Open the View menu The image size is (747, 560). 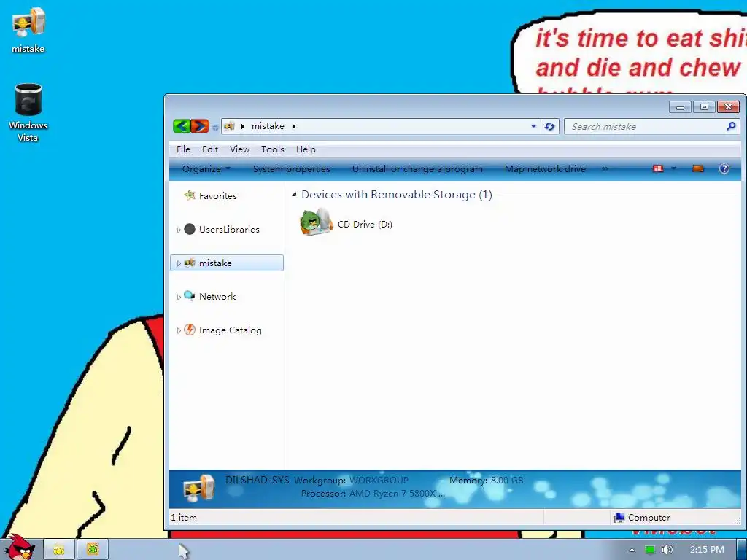pyautogui.click(x=239, y=149)
